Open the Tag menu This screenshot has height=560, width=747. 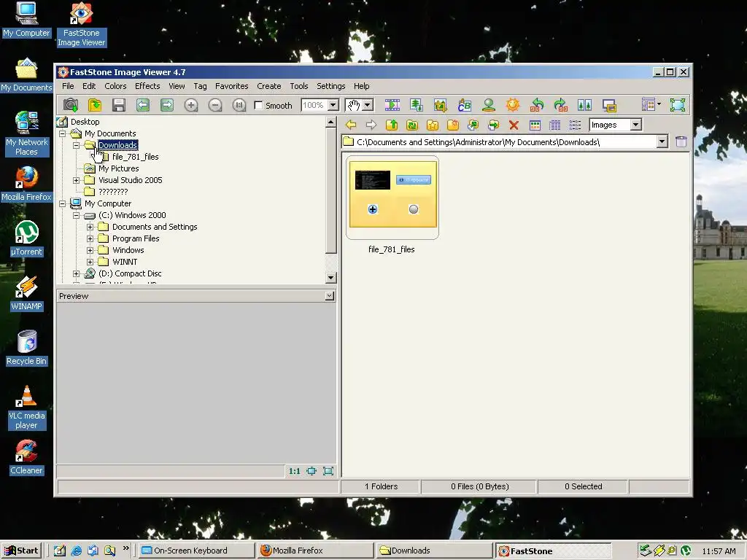point(200,86)
